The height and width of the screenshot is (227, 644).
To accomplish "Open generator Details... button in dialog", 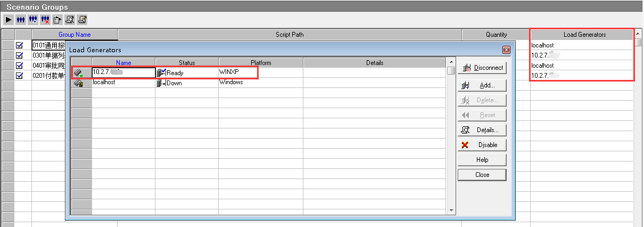I will pyautogui.click(x=482, y=130).
